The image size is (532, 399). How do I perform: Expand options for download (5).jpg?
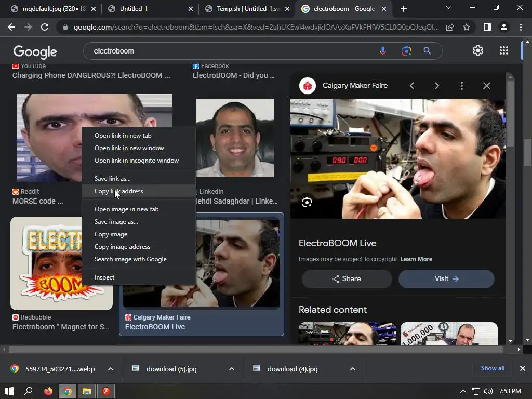pos(232,369)
